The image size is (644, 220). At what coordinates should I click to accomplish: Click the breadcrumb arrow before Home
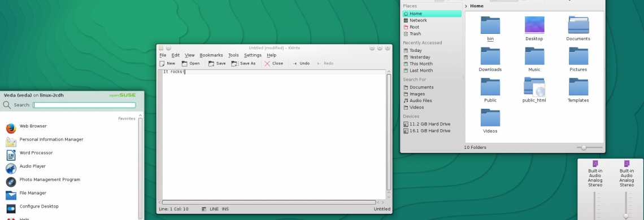tap(466, 6)
